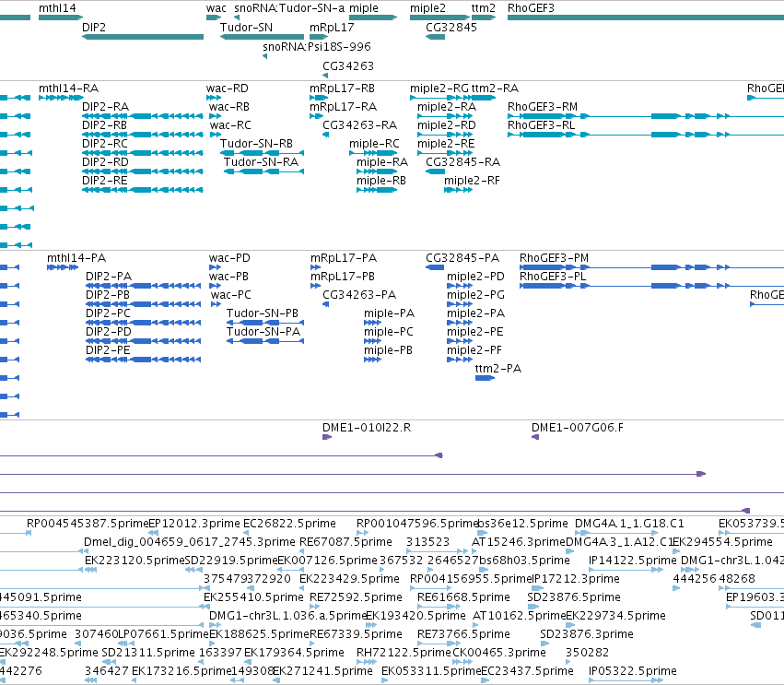This screenshot has width=784, height=685.
Task: Click transcript RhoGEF3-RM
Action: (x=646, y=116)
